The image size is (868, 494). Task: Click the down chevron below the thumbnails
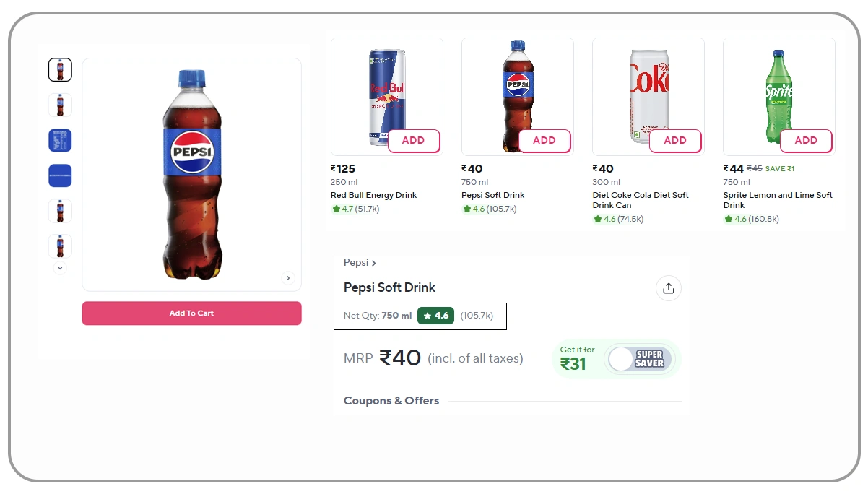60,267
